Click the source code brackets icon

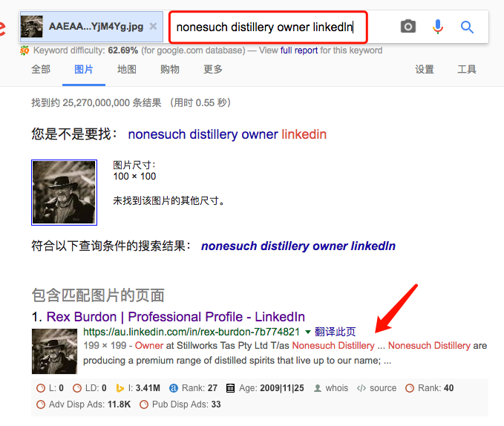pos(361,388)
